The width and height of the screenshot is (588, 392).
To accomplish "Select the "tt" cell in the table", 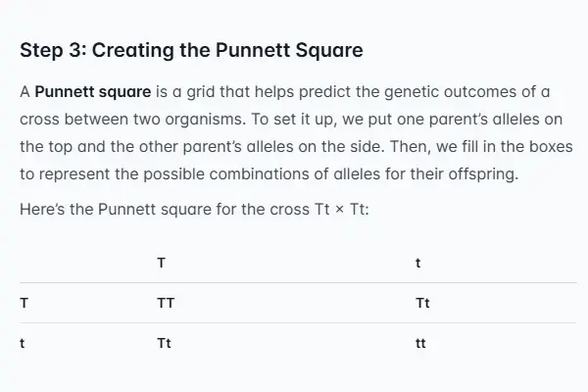I will (421, 343).
